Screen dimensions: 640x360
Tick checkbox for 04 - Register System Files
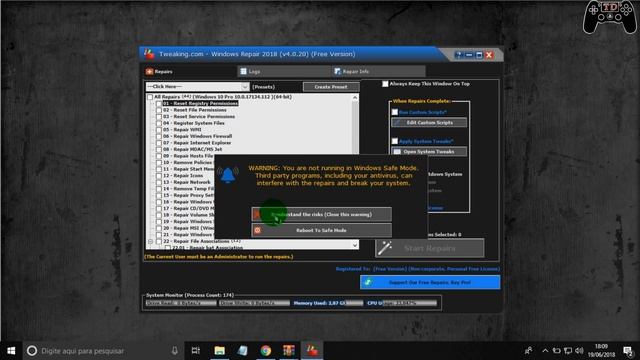point(159,123)
